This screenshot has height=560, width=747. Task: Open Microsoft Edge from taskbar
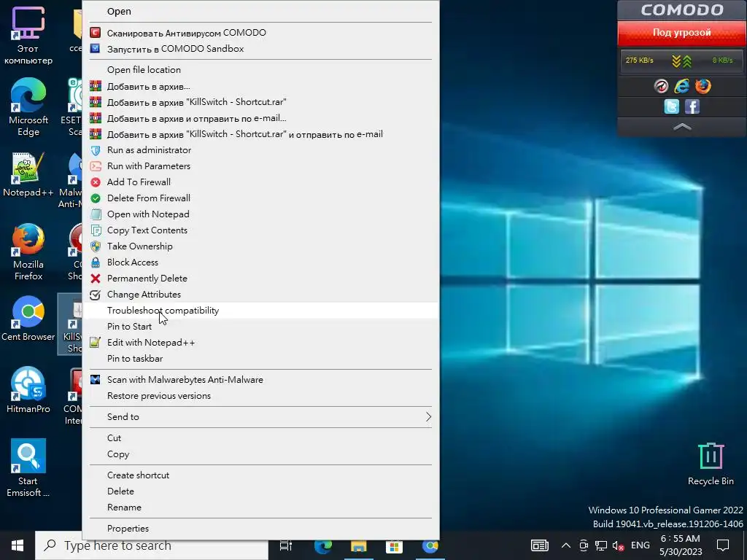323,545
